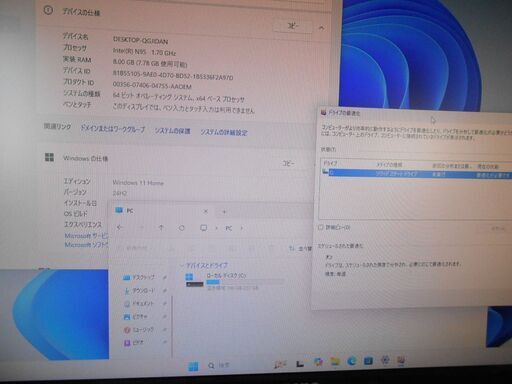The image size is (512, 384).
Task: Click Local Disk (C:) usage bar
Action: pos(245,282)
